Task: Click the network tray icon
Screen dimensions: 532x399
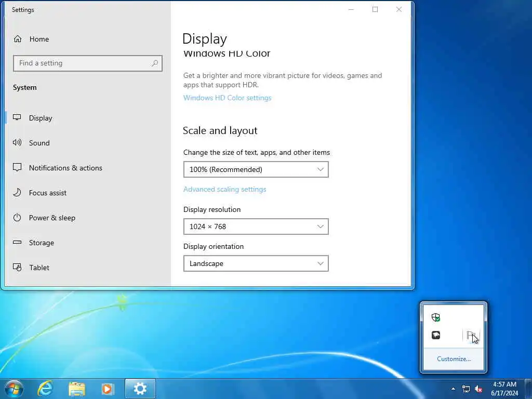Action: pyautogui.click(x=466, y=389)
